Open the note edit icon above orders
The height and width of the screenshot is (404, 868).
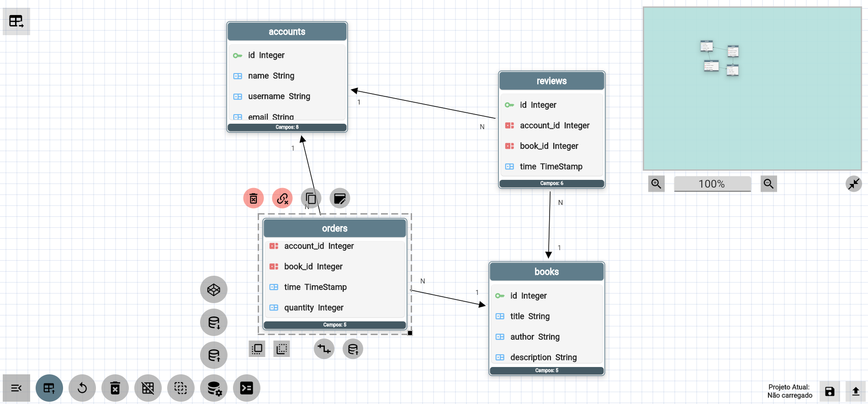point(339,199)
